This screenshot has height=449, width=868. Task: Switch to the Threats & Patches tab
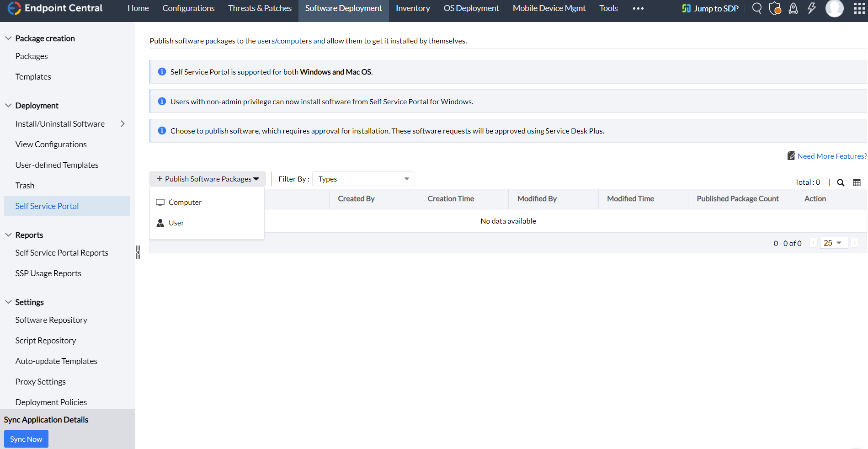260,8
